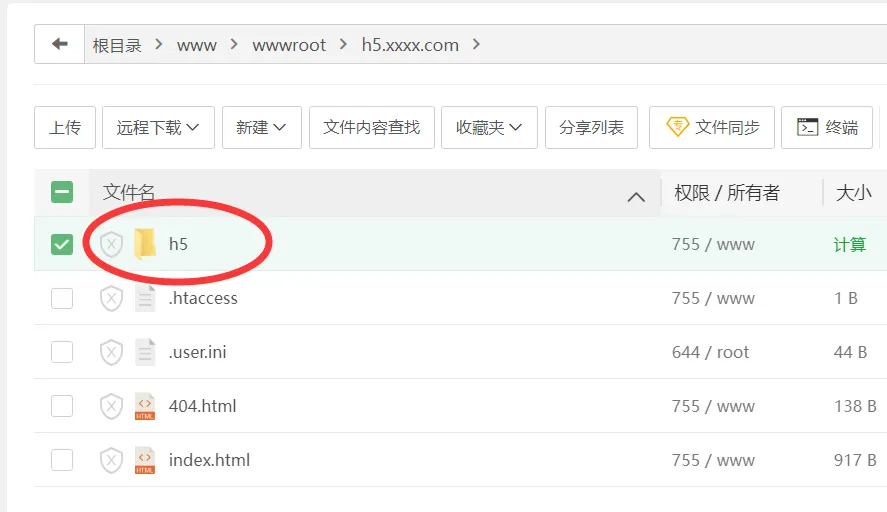Click 计算 to calculate h5 folder size

pos(849,244)
